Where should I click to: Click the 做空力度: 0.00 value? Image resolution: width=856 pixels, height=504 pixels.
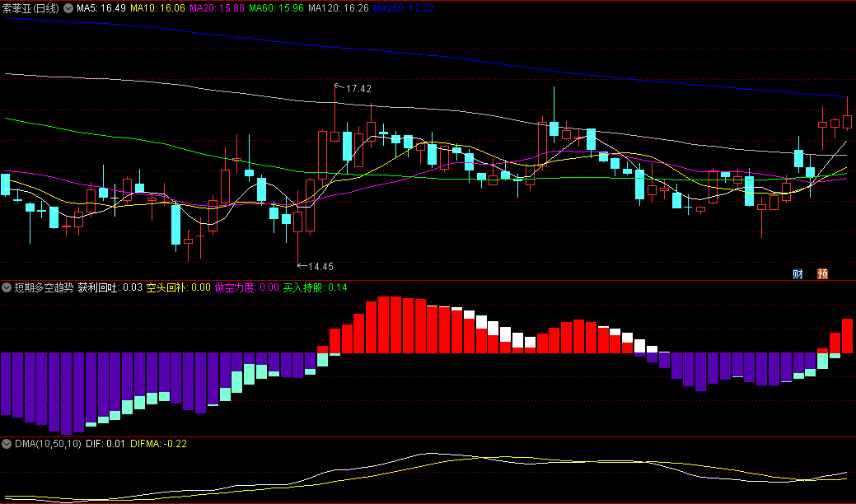[x=247, y=287]
